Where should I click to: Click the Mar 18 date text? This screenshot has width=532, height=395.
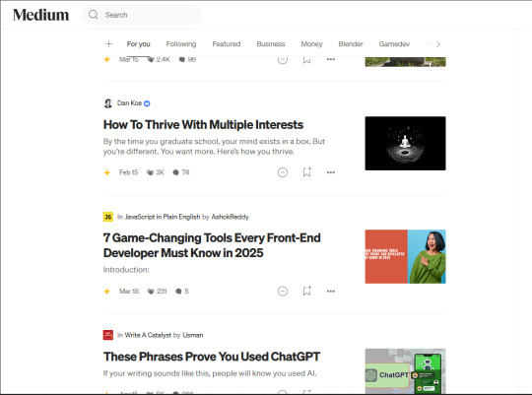pyautogui.click(x=129, y=292)
